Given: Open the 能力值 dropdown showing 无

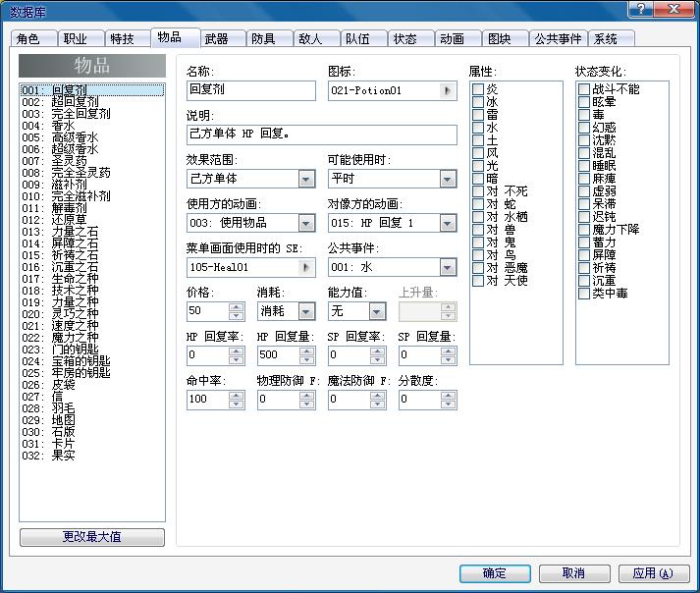Looking at the screenshot, I should tap(377, 311).
